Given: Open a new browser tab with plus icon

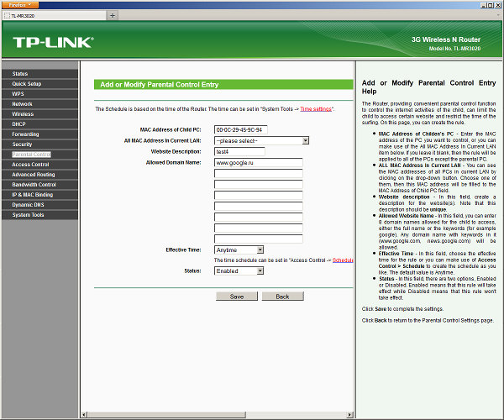Looking at the screenshot, I should (x=113, y=15).
